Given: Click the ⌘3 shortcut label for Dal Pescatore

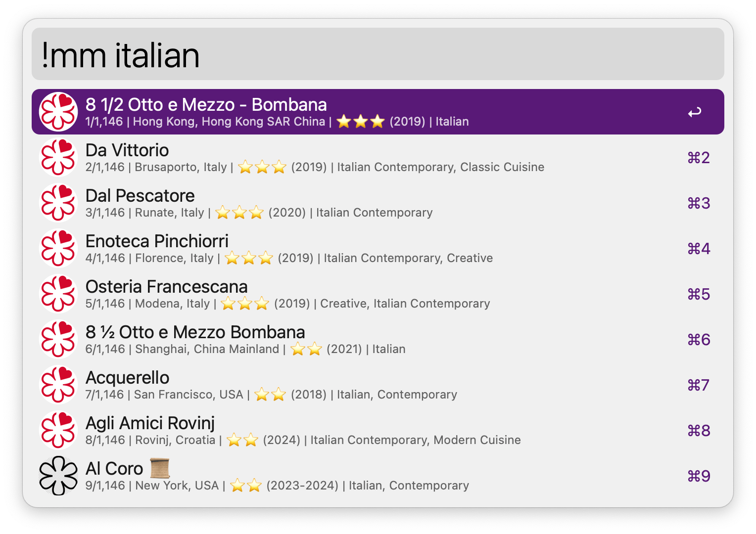Looking at the screenshot, I should [x=699, y=203].
